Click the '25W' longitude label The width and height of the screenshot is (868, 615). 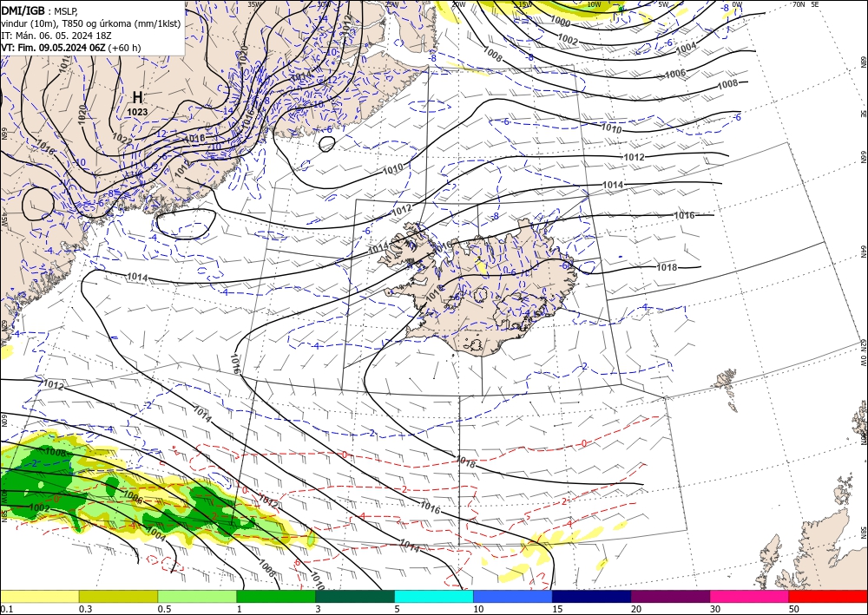click(x=391, y=4)
